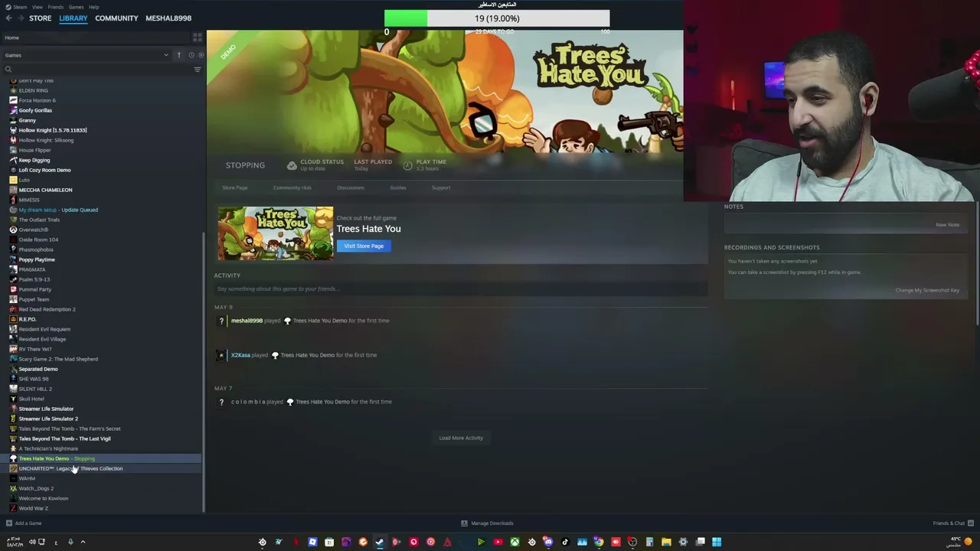Click the Steam taskbar icon
Viewport: 980px width, 551px height.
tap(380, 542)
